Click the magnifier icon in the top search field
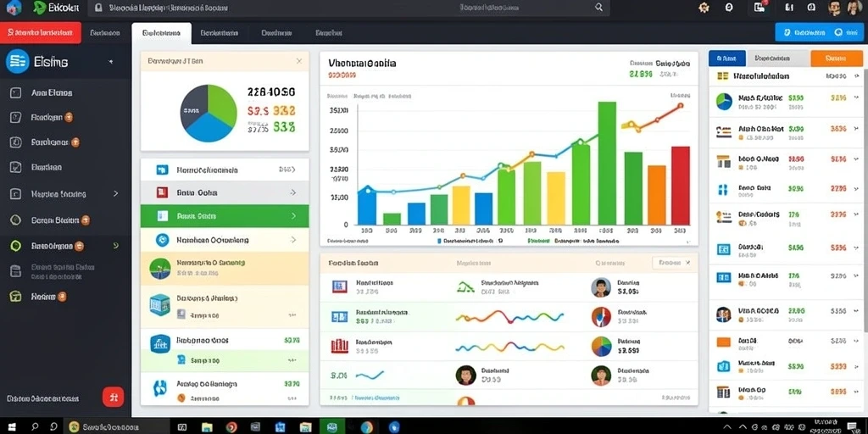 [598, 7]
